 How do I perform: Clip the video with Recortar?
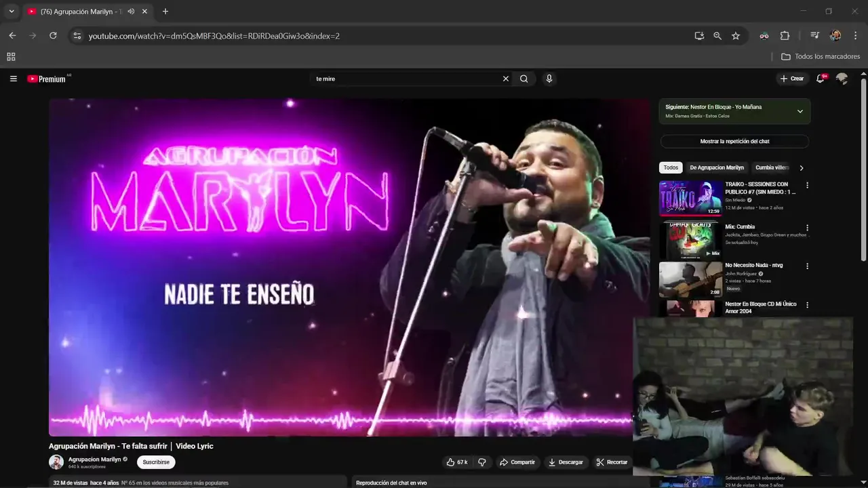pyautogui.click(x=612, y=462)
